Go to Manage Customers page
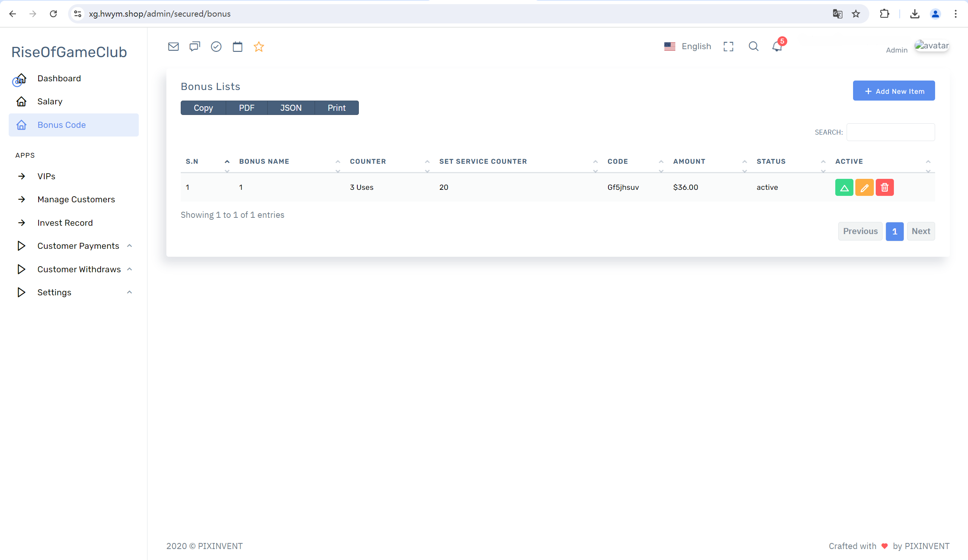This screenshot has height=560, width=968. [x=76, y=199]
